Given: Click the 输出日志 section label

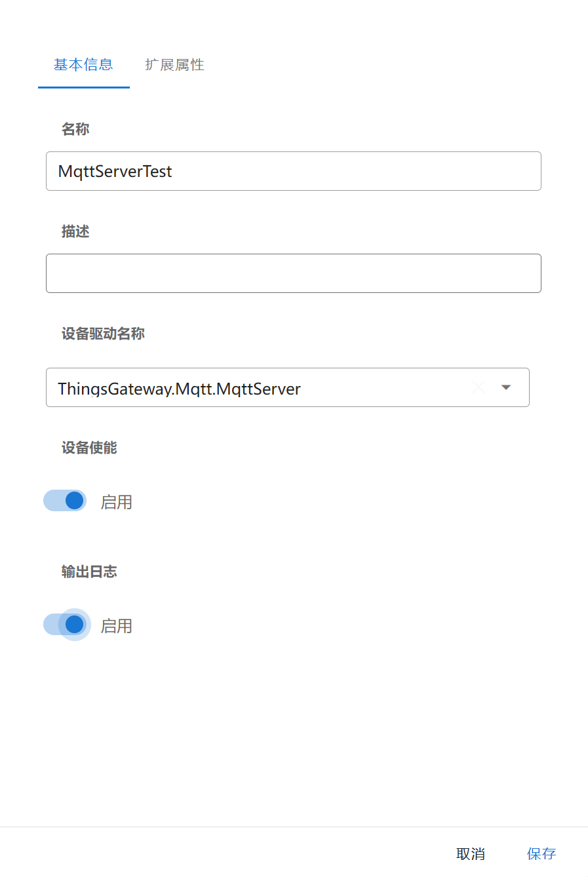Looking at the screenshot, I should click(x=89, y=572).
